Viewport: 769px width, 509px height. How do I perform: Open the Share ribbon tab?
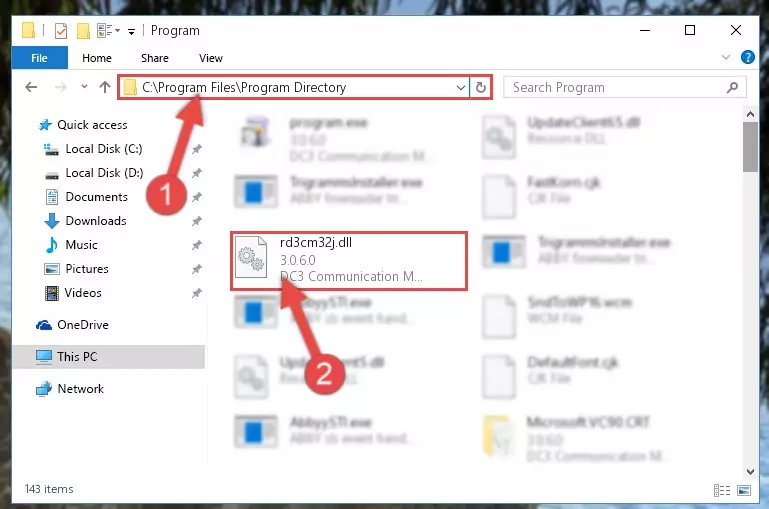(154, 58)
